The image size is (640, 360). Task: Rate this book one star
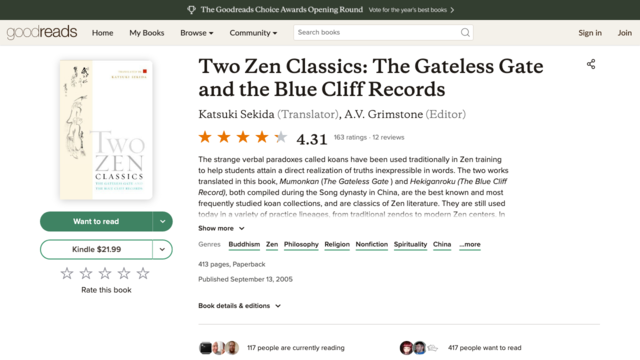point(67,273)
